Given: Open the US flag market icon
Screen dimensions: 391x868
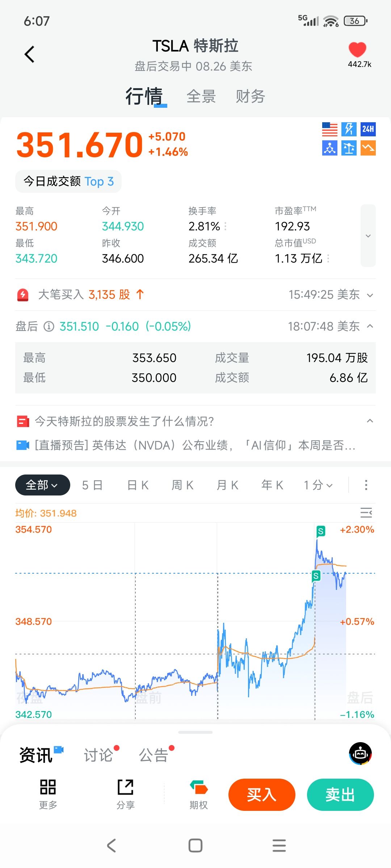Looking at the screenshot, I should pos(330,129).
